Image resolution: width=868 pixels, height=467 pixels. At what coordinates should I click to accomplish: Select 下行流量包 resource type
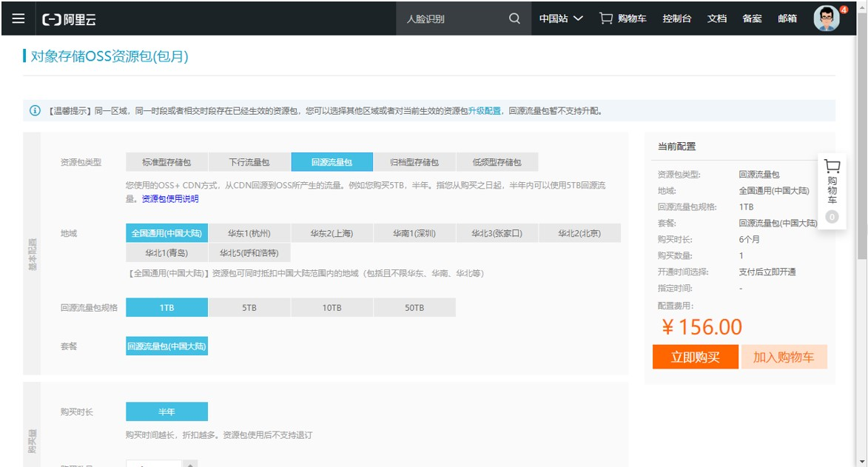coord(249,162)
